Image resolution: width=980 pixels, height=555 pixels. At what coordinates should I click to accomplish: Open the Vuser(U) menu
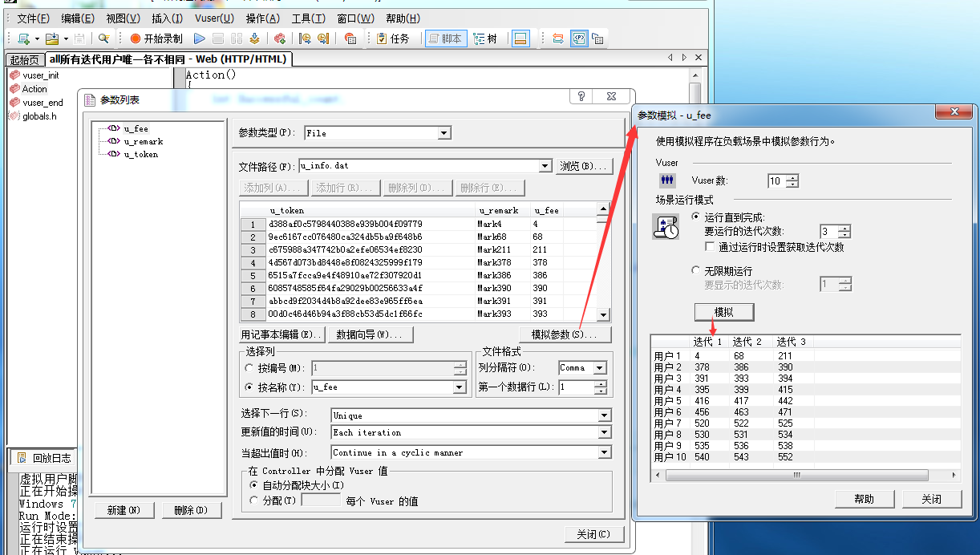click(214, 18)
